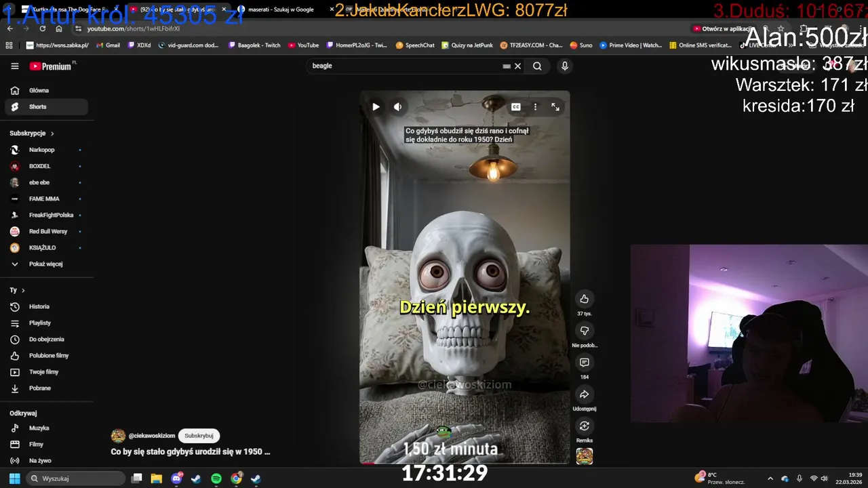Open Discord from the taskbar
Viewport: 868px width, 488px height.
click(x=177, y=479)
